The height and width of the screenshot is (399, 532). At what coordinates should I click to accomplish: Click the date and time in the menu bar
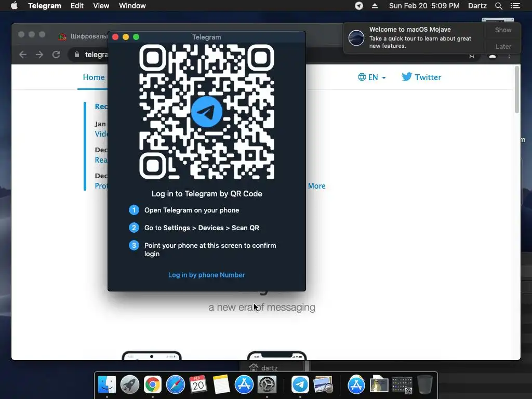pos(424,6)
